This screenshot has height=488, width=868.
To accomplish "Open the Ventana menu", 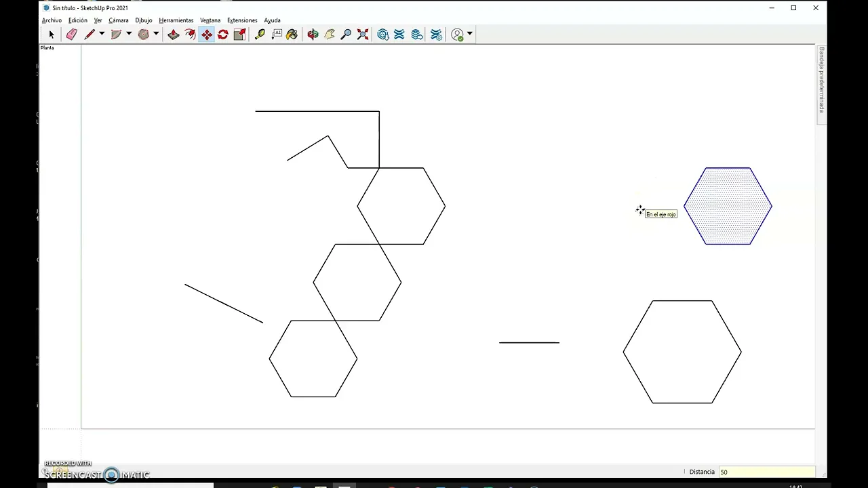I will click(x=210, y=20).
